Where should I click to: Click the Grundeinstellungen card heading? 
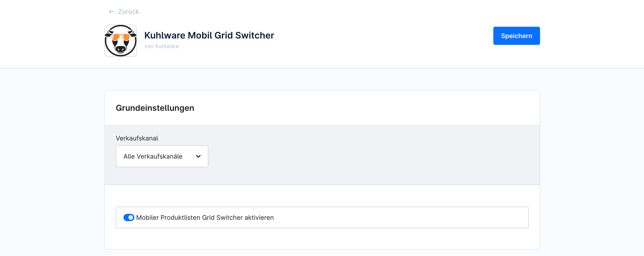pyautogui.click(x=155, y=108)
